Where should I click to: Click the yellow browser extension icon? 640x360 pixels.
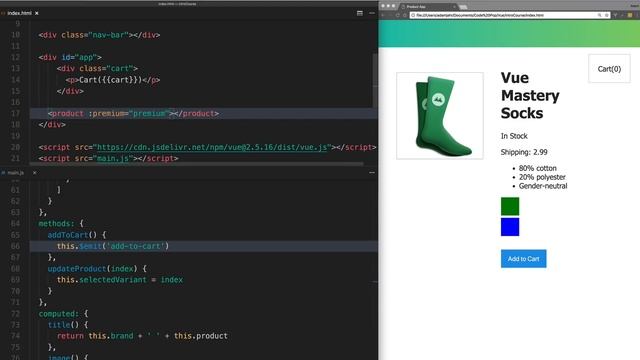click(x=630, y=15)
